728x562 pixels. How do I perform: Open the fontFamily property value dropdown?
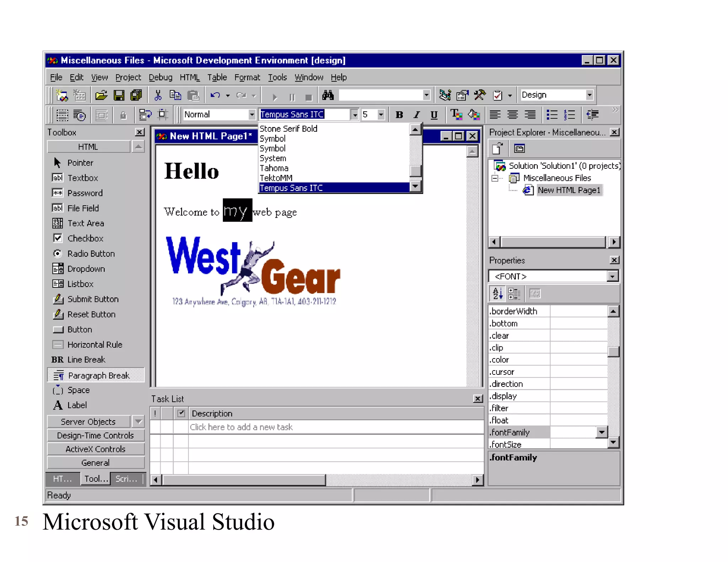(x=601, y=432)
